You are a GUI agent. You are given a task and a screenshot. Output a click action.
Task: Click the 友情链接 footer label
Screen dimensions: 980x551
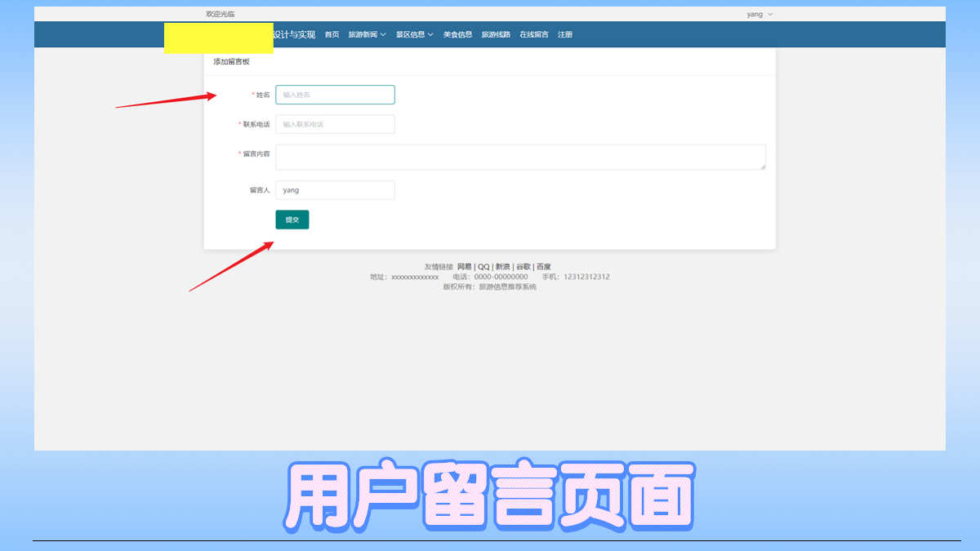pyautogui.click(x=439, y=267)
